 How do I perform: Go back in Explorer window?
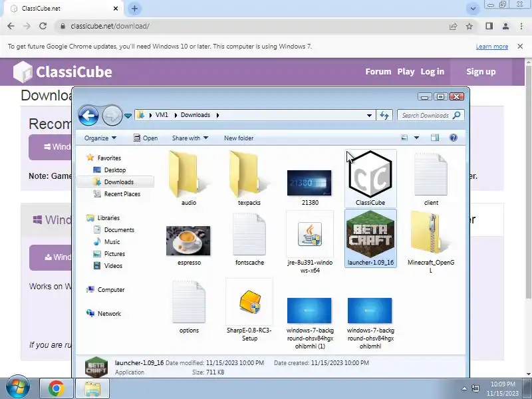click(x=88, y=116)
